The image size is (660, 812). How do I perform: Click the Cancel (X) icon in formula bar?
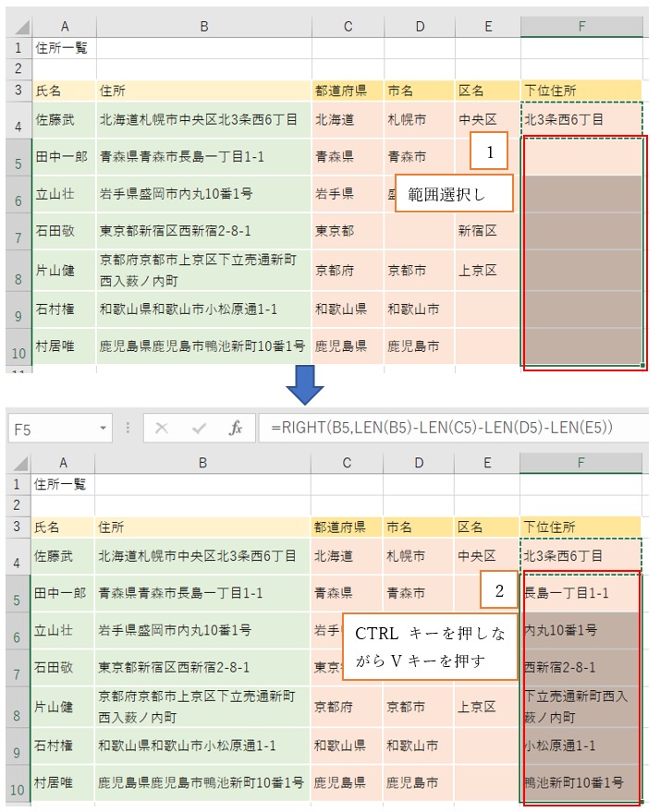[x=163, y=429]
